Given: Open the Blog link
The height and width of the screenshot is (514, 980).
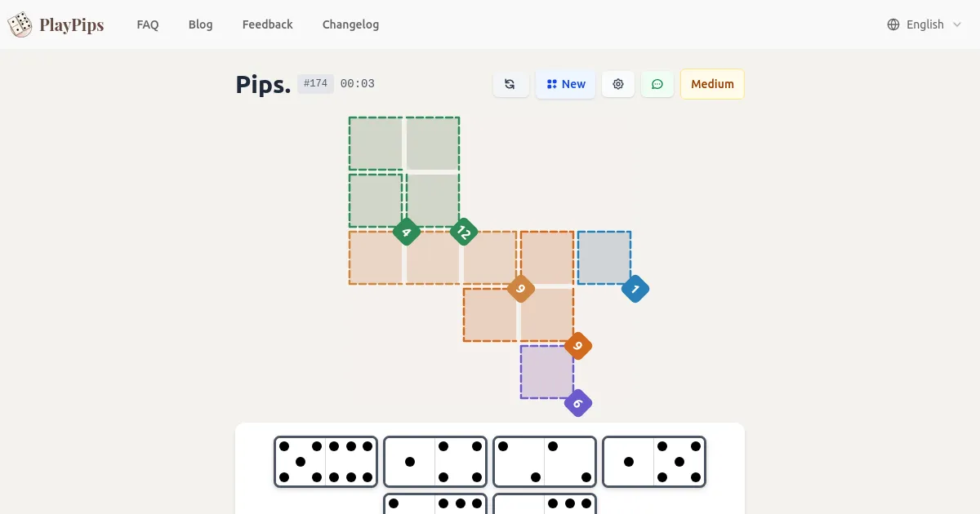Looking at the screenshot, I should pyautogui.click(x=200, y=24).
